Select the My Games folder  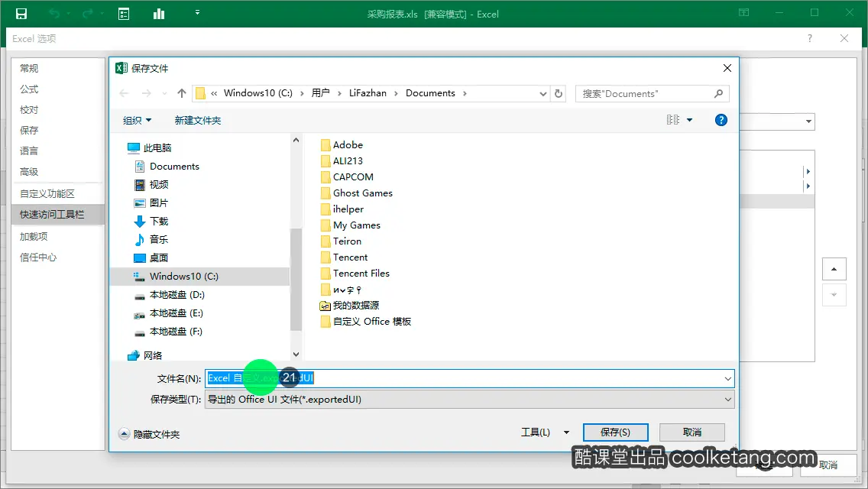tap(351, 225)
